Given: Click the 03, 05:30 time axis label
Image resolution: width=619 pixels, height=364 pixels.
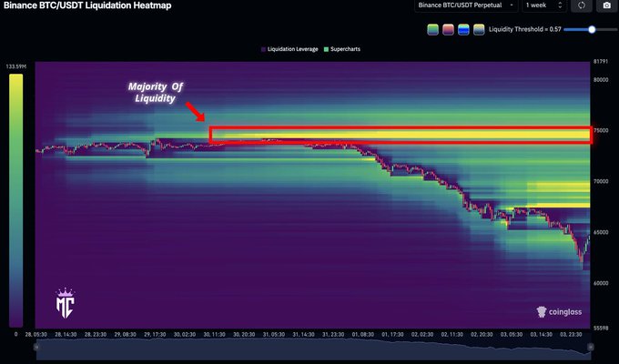Looking at the screenshot, I should tap(512, 334).
